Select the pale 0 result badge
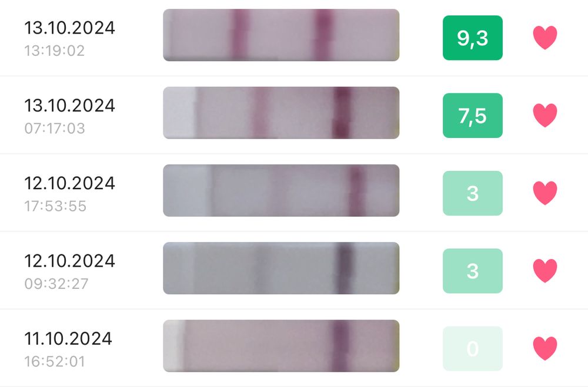 coord(473,349)
